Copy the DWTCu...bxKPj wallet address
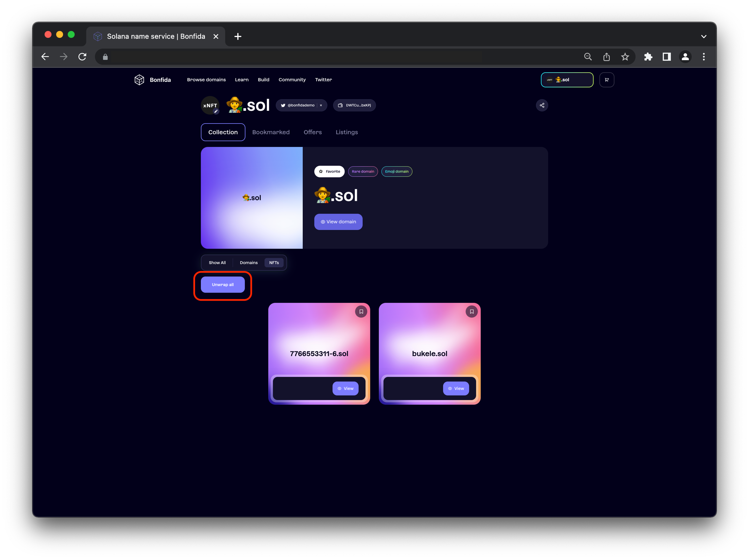This screenshot has width=749, height=560. pyautogui.click(x=354, y=105)
